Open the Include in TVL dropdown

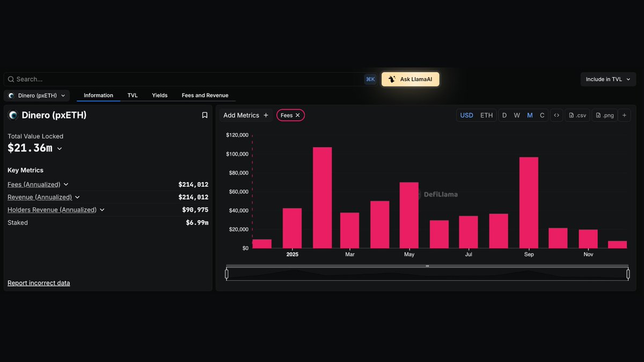point(608,79)
